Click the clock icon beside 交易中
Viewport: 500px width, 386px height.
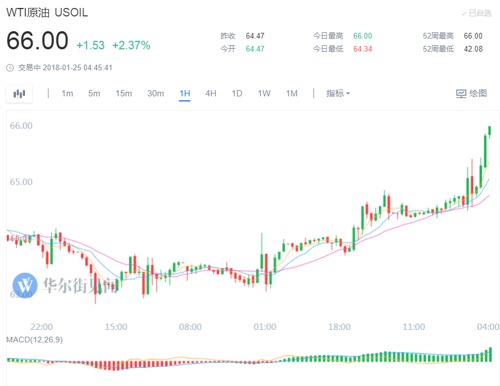tap(10, 68)
